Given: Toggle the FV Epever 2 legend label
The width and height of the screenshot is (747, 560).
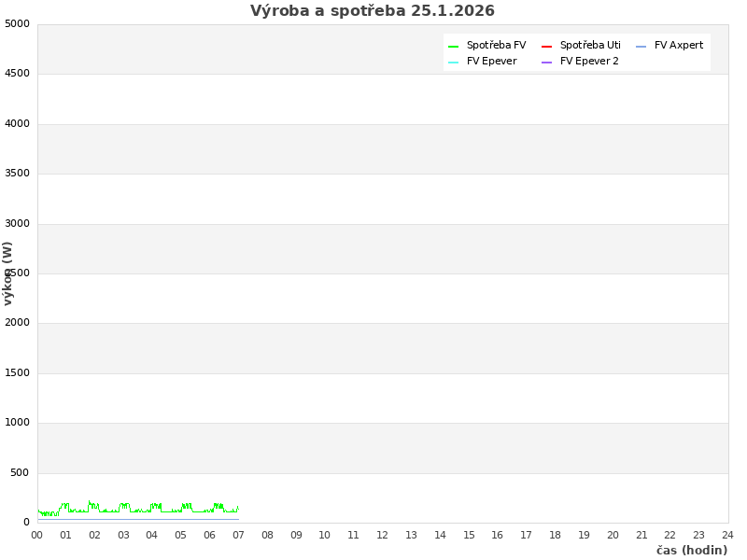Looking at the screenshot, I should [589, 62].
